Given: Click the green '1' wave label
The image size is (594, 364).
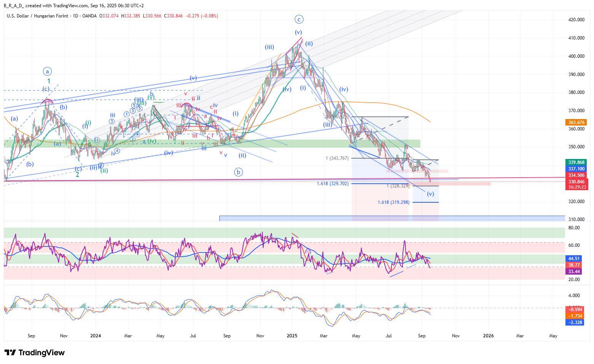Looking at the screenshot, I should [49, 81].
